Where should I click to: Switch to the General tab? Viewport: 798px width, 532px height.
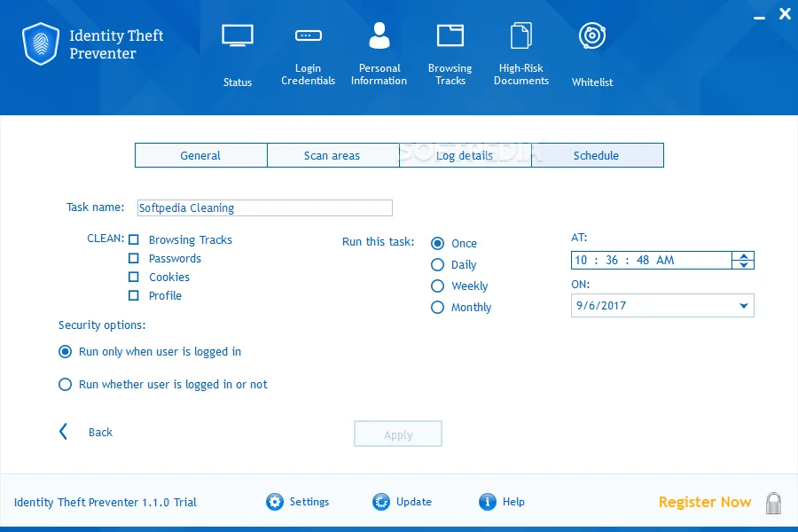(x=201, y=155)
